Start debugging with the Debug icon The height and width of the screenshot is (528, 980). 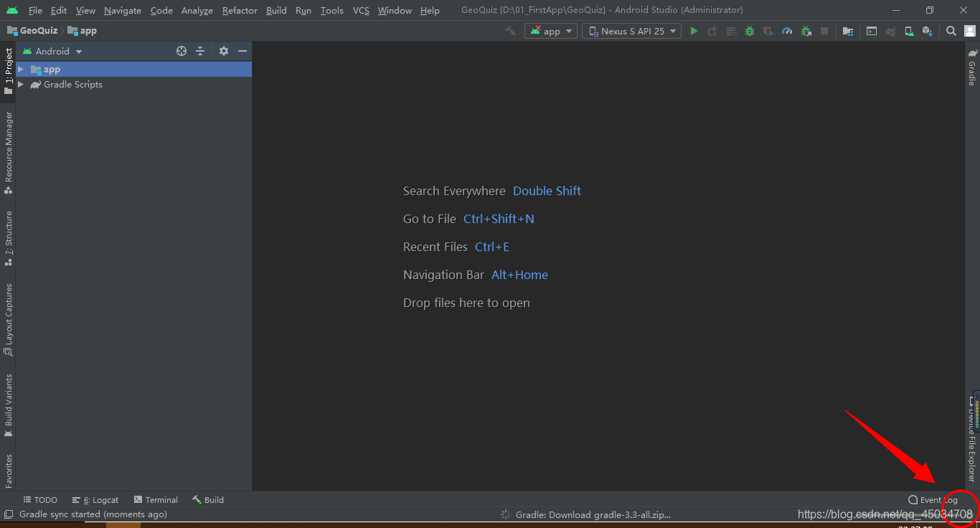[x=749, y=31]
